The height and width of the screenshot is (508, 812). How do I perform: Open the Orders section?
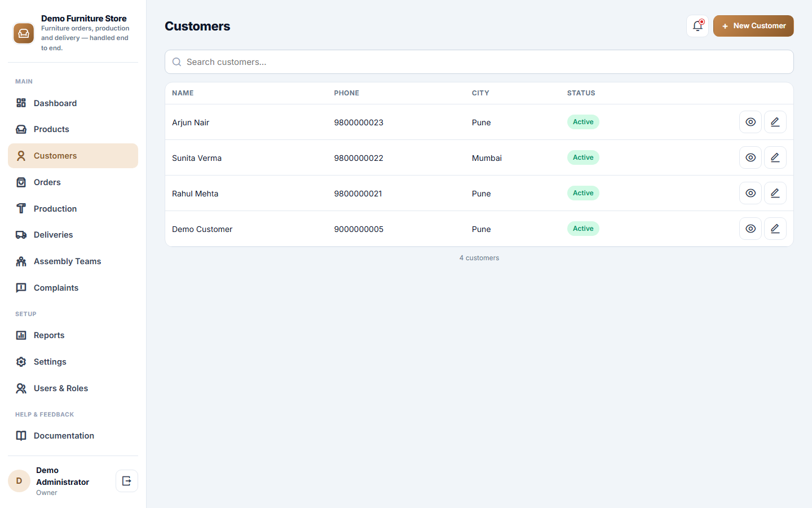[73, 182]
